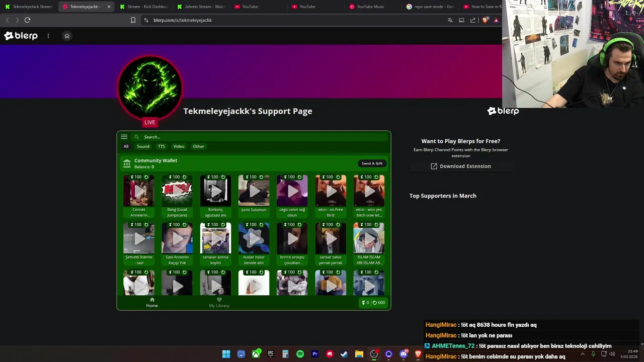Click the blerp logo in the header
The height and width of the screenshot is (362, 644).
(x=21, y=36)
